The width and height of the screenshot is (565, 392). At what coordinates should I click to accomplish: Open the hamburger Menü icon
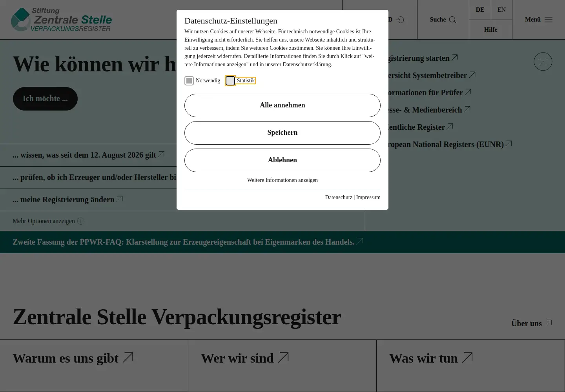(549, 20)
